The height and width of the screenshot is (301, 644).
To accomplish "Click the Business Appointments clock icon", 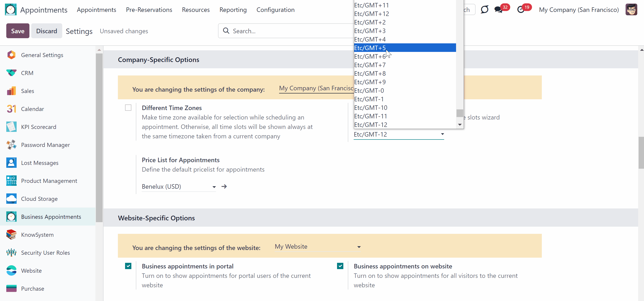I will click(x=11, y=217).
